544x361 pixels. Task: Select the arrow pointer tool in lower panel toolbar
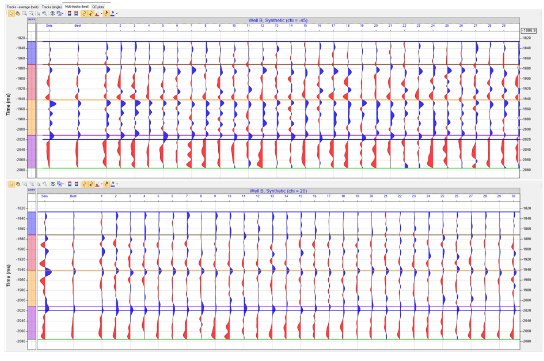coord(11,184)
